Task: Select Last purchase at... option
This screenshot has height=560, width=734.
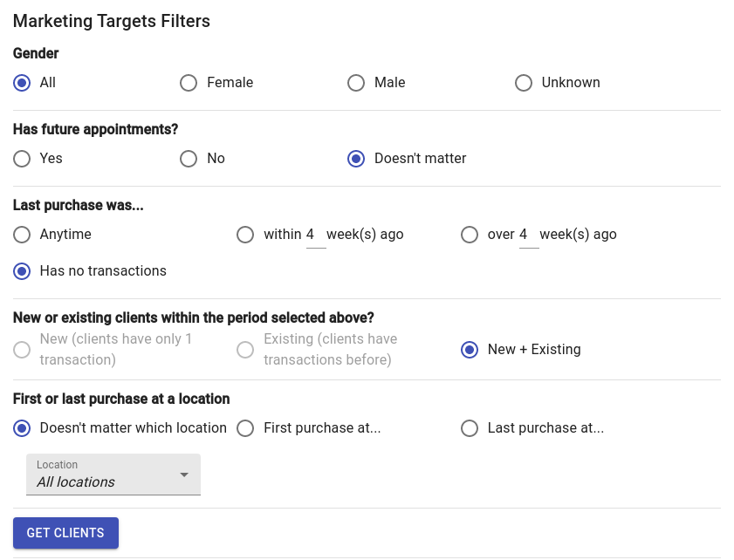Action: (x=470, y=428)
